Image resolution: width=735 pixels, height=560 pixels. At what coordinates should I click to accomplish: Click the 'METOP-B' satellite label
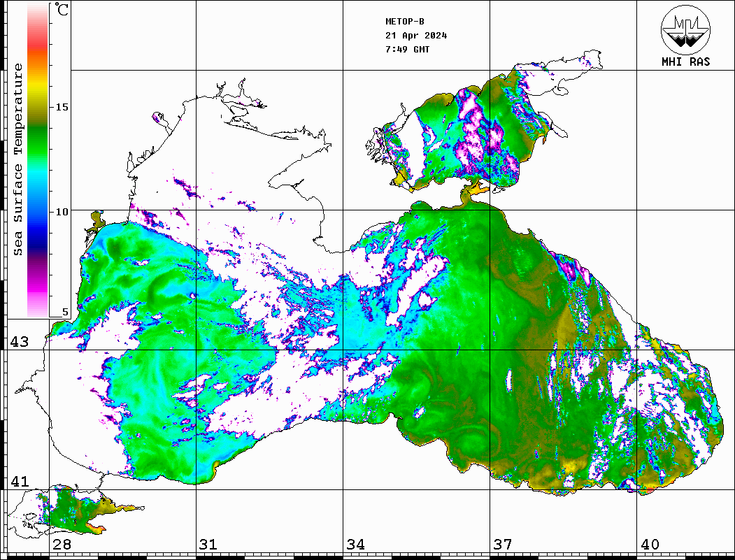404,22
